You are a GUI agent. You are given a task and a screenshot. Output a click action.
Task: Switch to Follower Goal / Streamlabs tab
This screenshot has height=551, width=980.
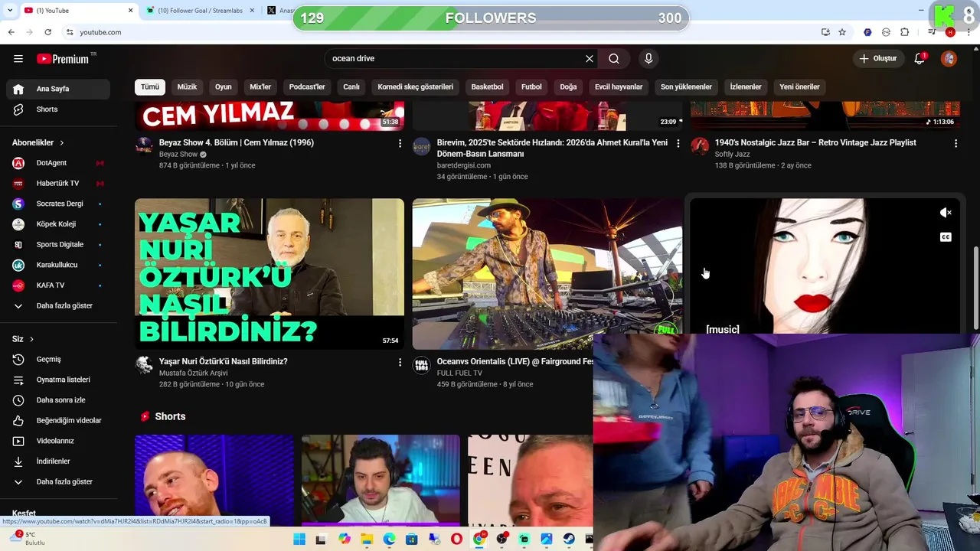pos(200,11)
